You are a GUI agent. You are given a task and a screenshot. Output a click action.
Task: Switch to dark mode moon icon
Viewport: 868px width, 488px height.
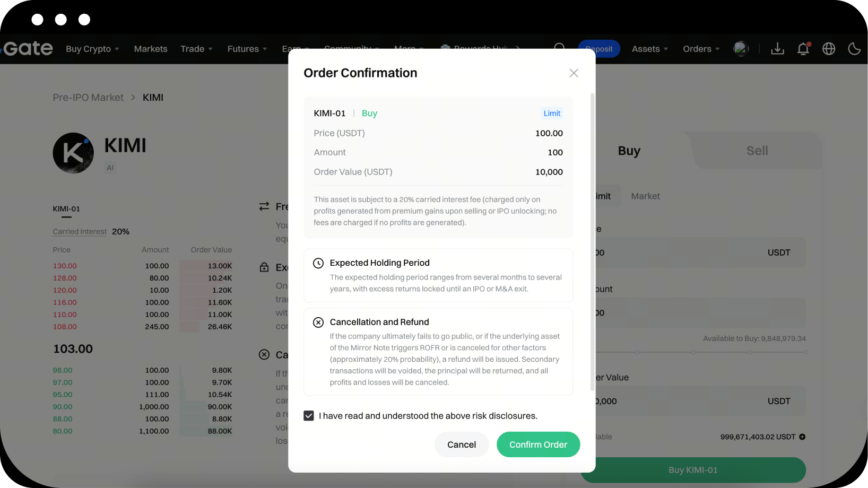[x=854, y=49]
